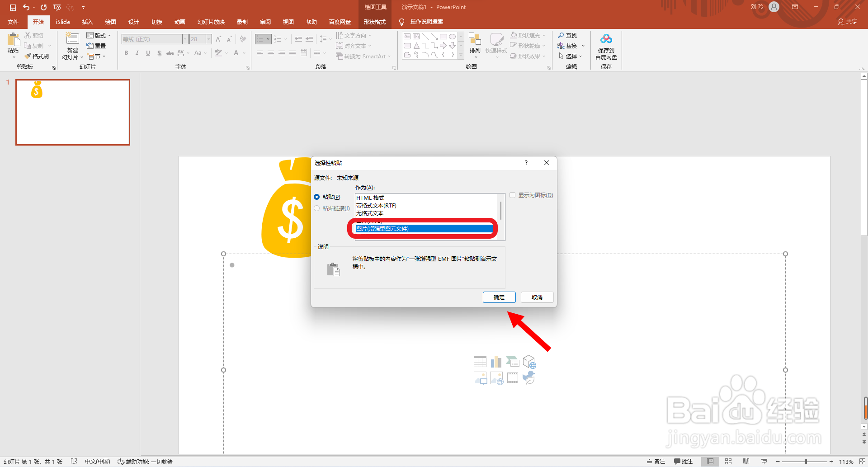Switch to Normal view in status bar
Image resolution: width=868 pixels, height=467 pixels.
point(710,462)
